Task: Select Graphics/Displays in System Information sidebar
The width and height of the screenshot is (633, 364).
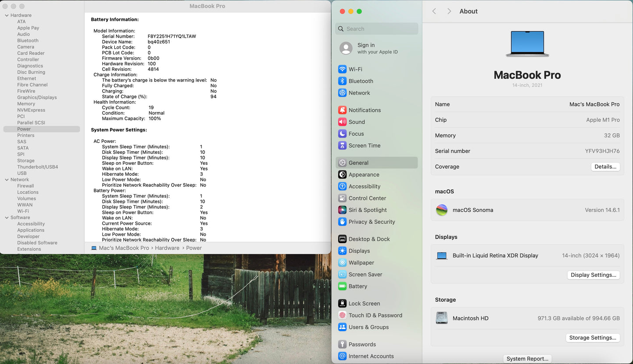Action: (x=37, y=97)
